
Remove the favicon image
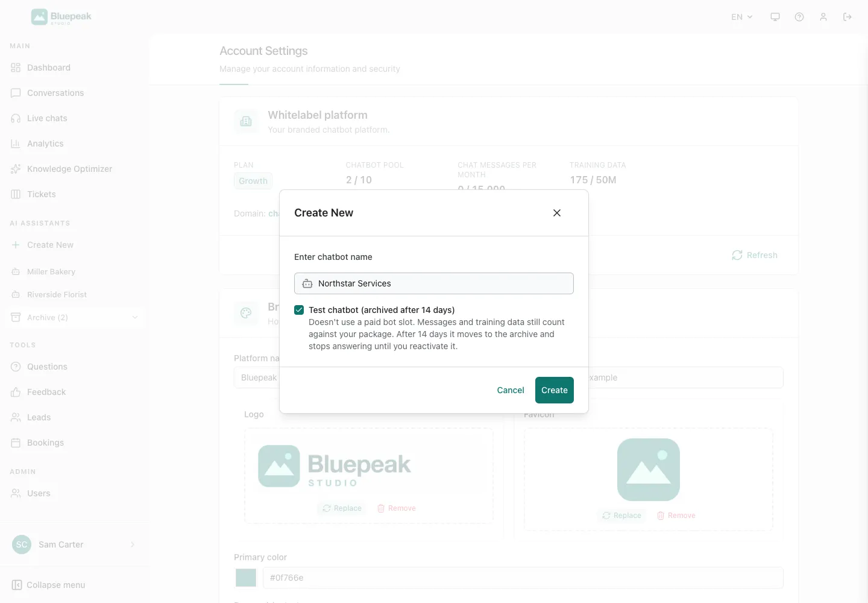click(x=676, y=516)
